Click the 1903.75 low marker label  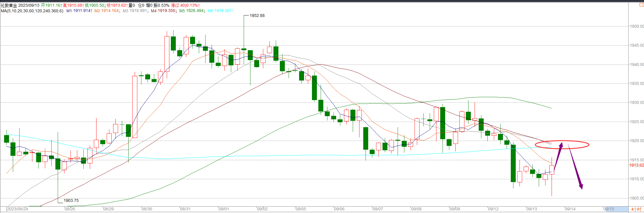71,200
